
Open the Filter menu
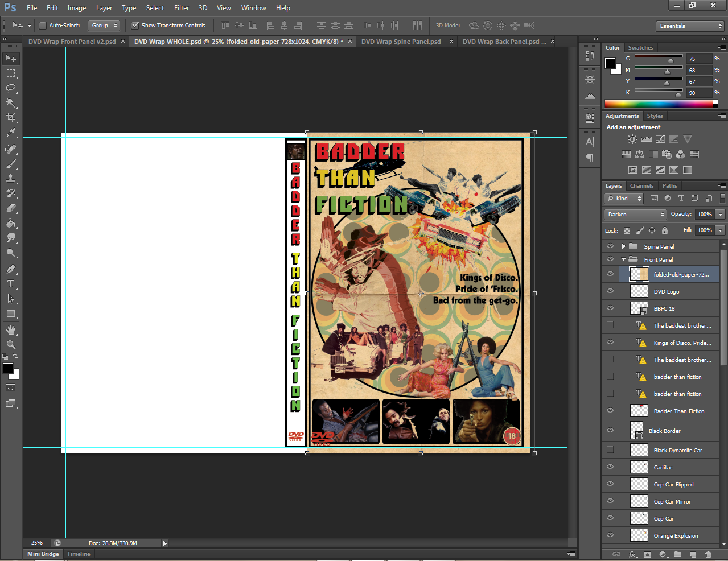(182, 8)
